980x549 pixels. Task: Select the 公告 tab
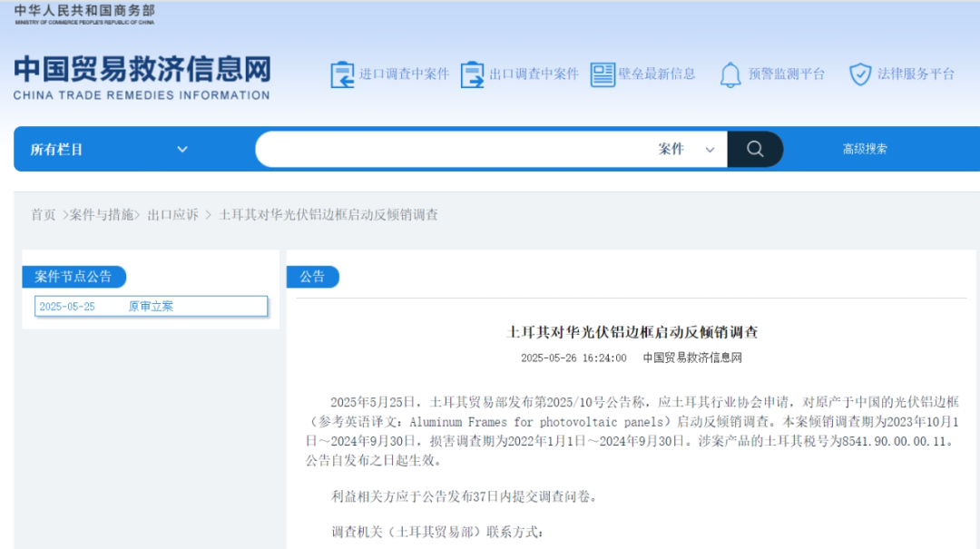312,277
